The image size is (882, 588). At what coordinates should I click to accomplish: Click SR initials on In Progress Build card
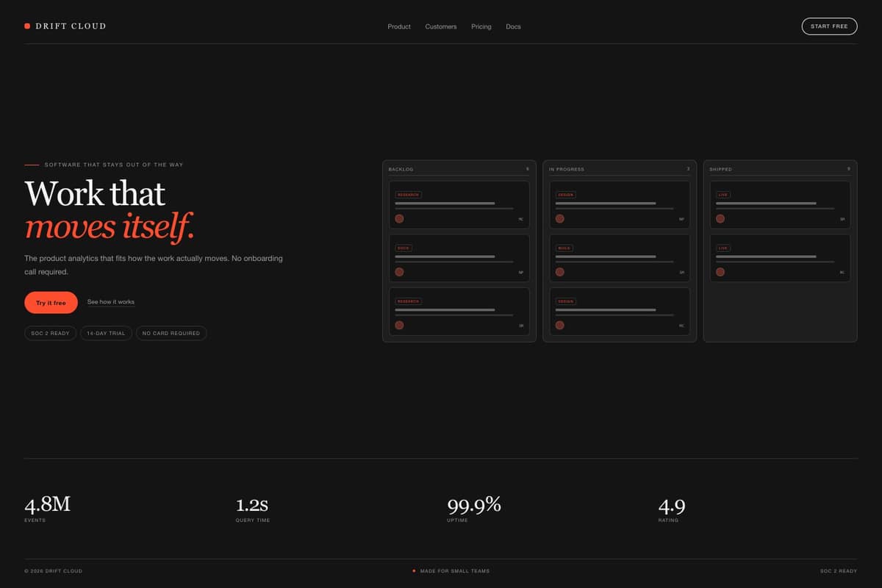[x=681, y=273]
